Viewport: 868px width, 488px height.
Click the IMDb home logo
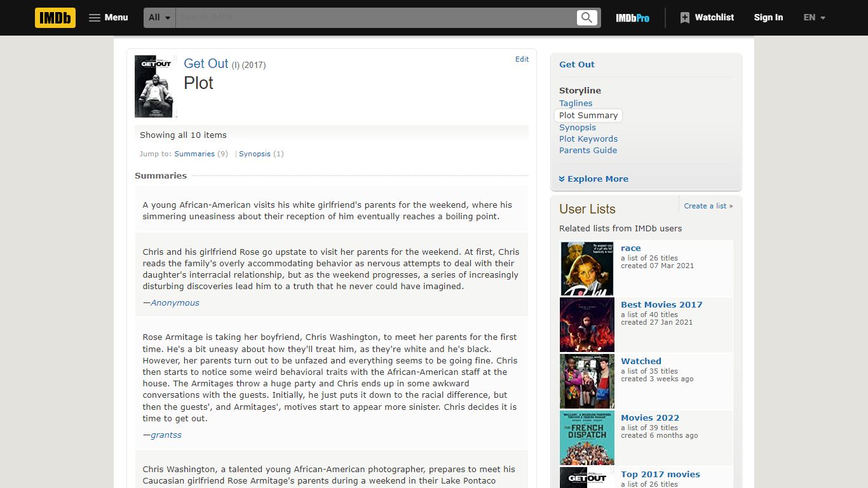55,18
